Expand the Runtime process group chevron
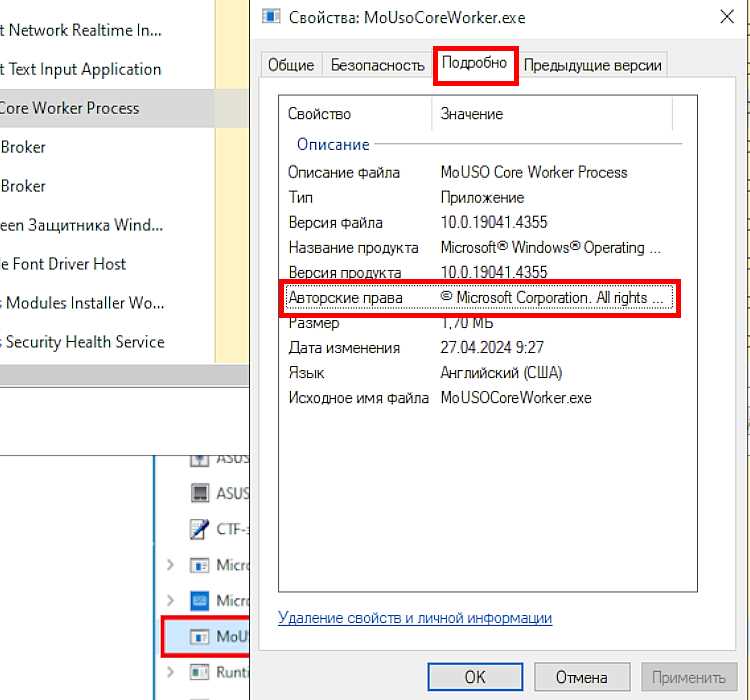The image size is (750, 700). tap(170, 672)
